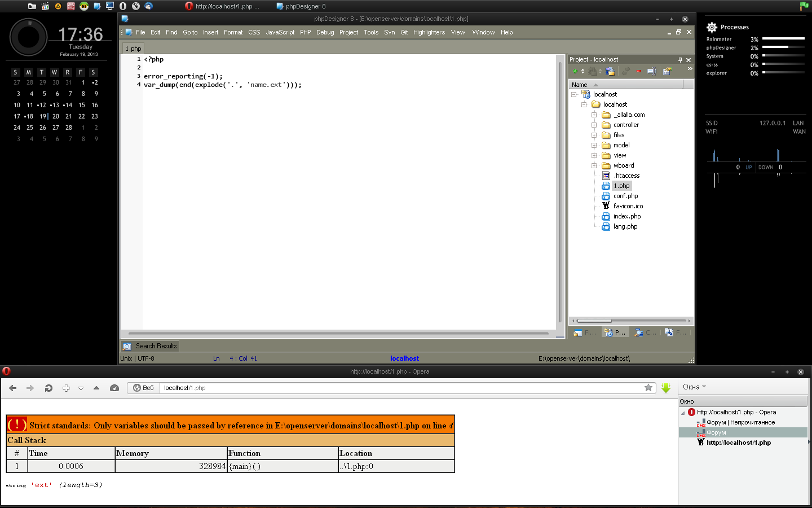Select index.php in the project tree

(626, 216)
